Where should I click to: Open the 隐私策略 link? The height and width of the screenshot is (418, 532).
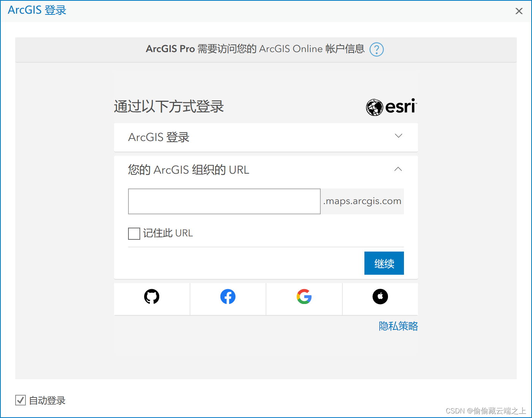tap(398, 326)
